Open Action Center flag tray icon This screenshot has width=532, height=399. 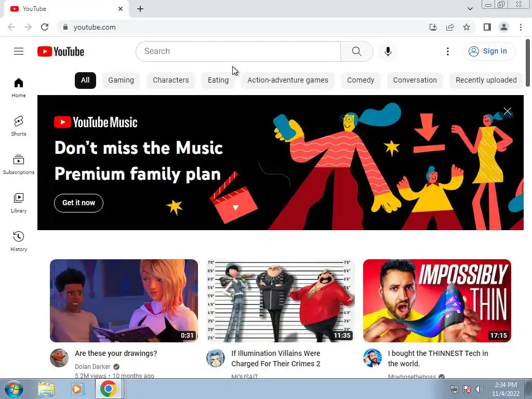point(467,389)
